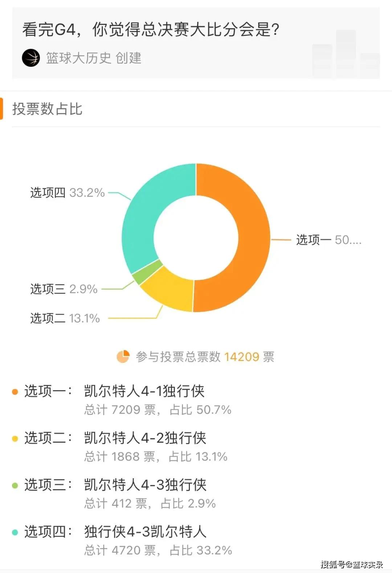This screenshot has height=573, width=392.
Task: Click option 独行侠4-3凯尔特人
Action: [x=145, y=532]
